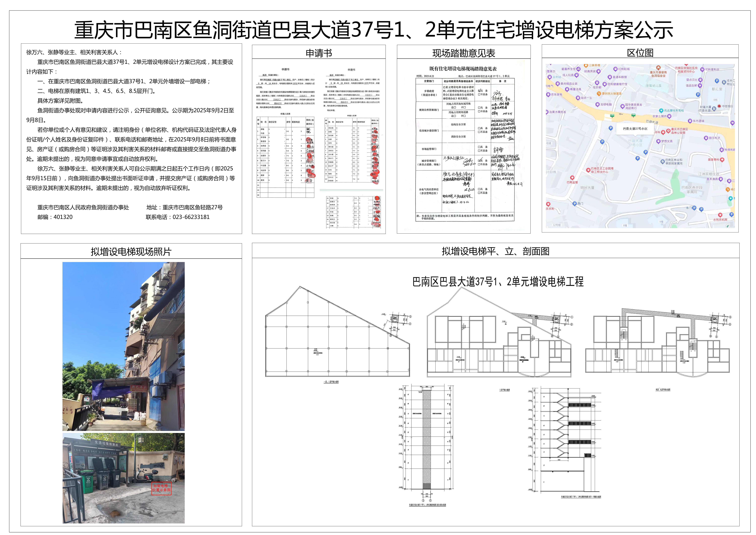Click the 财富大厦 building icon
This screenshot has width=756, height=535.
coord(714,109)
